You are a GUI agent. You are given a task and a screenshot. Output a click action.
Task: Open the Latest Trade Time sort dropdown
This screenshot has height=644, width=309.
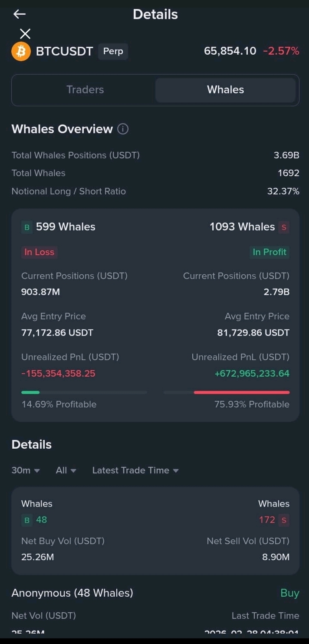coord(135,470)
